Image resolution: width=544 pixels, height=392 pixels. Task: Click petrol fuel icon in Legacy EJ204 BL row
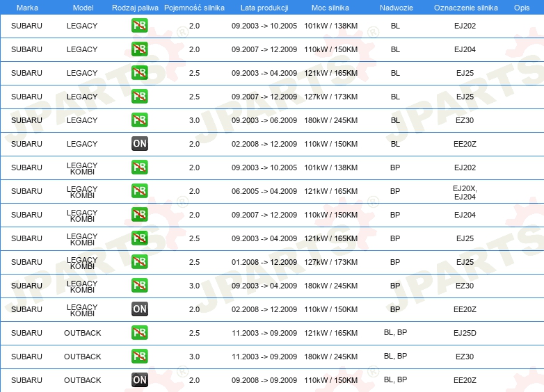click(x=139, y=49)
